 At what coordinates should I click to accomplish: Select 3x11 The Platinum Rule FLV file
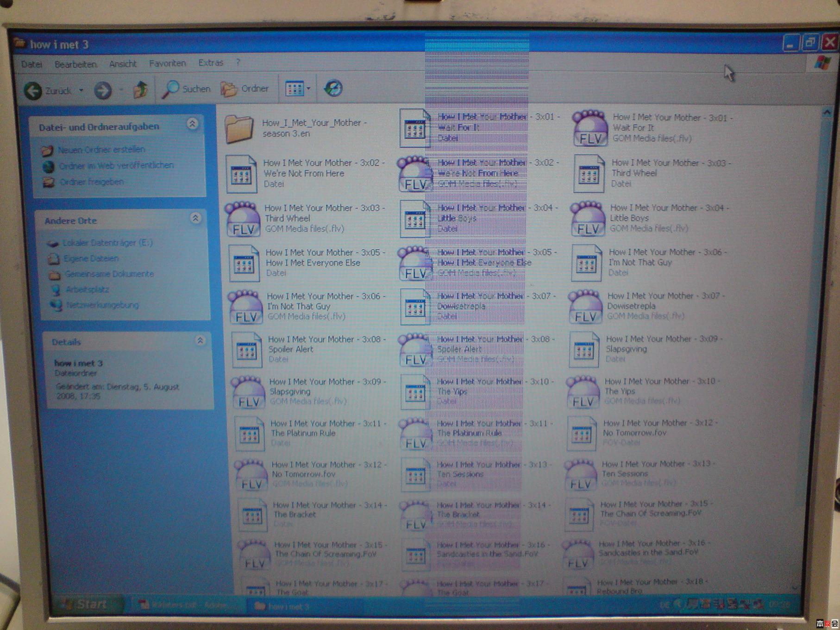[x=477, y=433]
